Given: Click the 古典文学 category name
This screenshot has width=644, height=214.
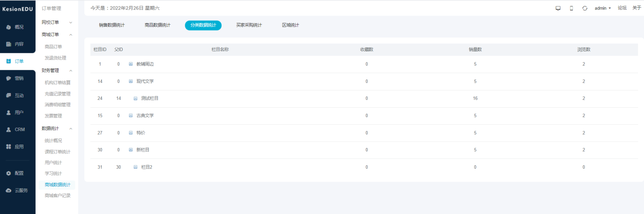Looking at the screenshot, I should (x=145, y=115).
